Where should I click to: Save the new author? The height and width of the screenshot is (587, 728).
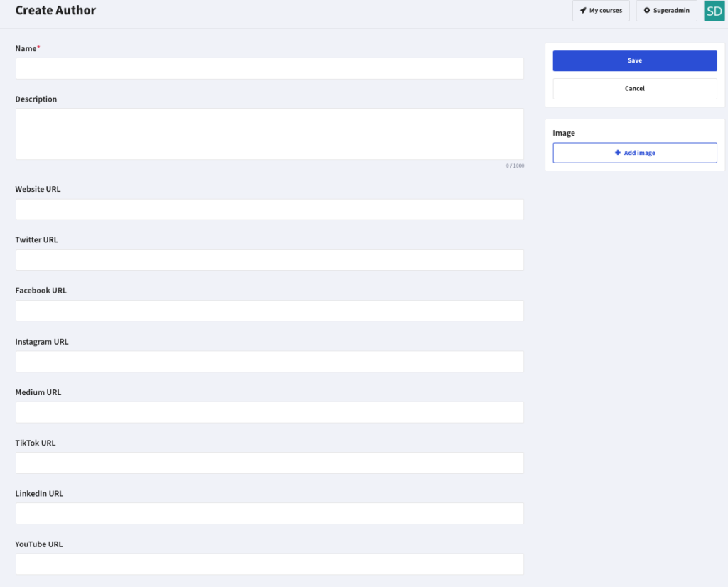[x=635, y=61]
